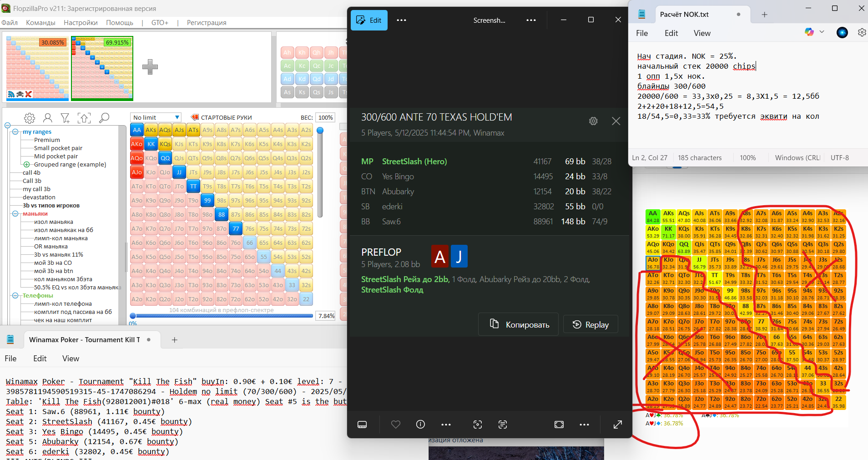
Task: Click the skull icon on first range thumbnail
Action: (20, 94)
